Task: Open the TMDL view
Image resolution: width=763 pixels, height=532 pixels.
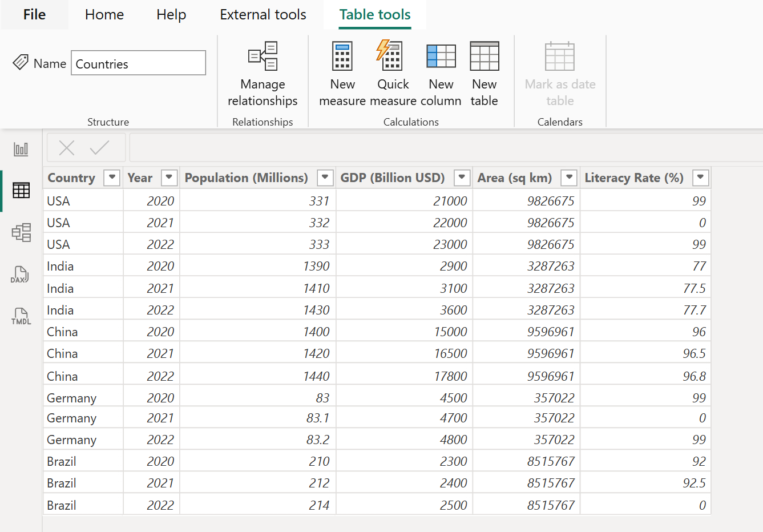Action: pos(21,316)
